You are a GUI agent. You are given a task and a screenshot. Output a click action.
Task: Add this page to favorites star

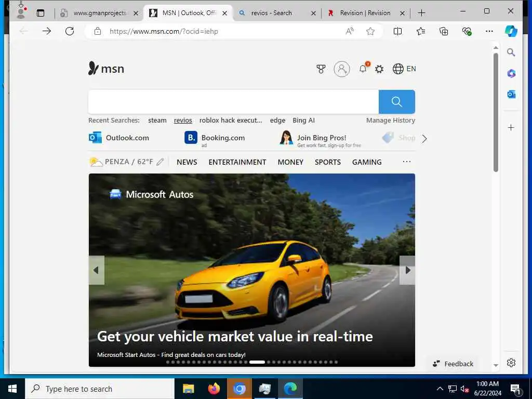point(370,31)
